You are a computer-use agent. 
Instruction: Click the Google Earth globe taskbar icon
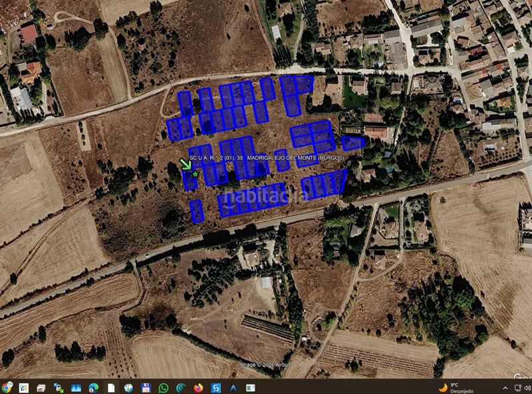(x=128, y=388)
